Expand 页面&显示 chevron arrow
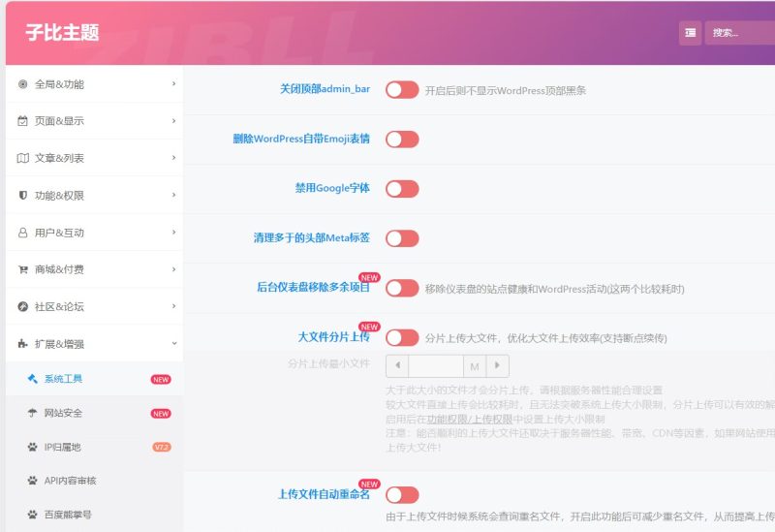 pyautogui.click(x=174, y=120)
